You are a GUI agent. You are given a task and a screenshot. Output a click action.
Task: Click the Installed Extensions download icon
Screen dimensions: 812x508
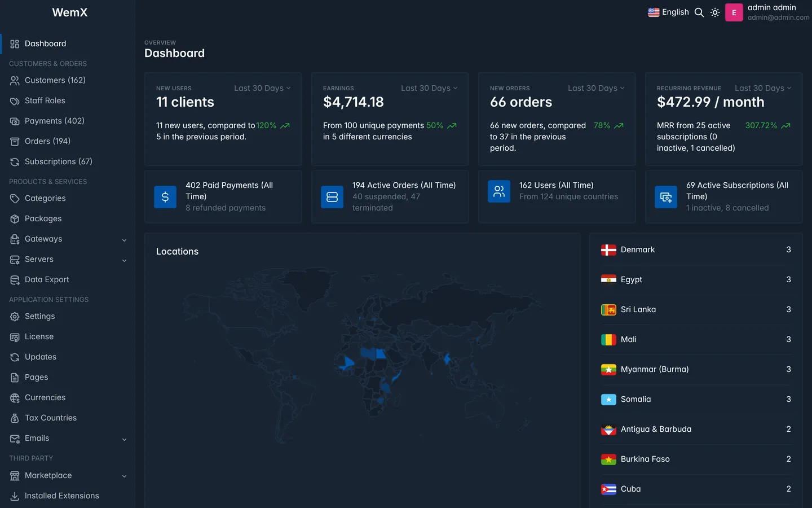coord(15,496)
